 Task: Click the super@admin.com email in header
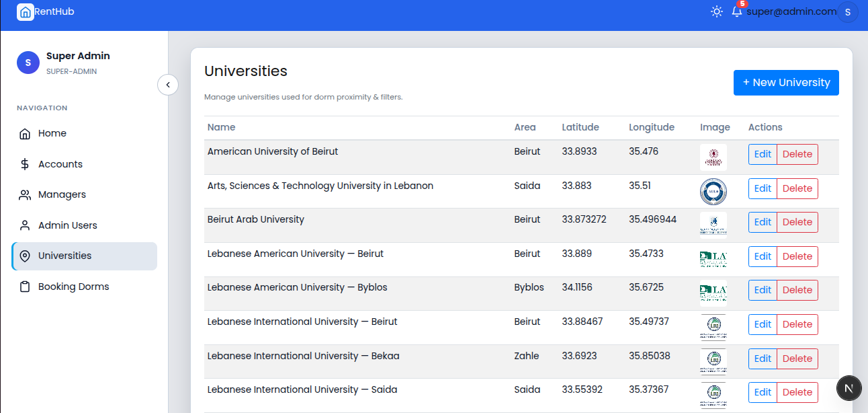click(791, 11)
